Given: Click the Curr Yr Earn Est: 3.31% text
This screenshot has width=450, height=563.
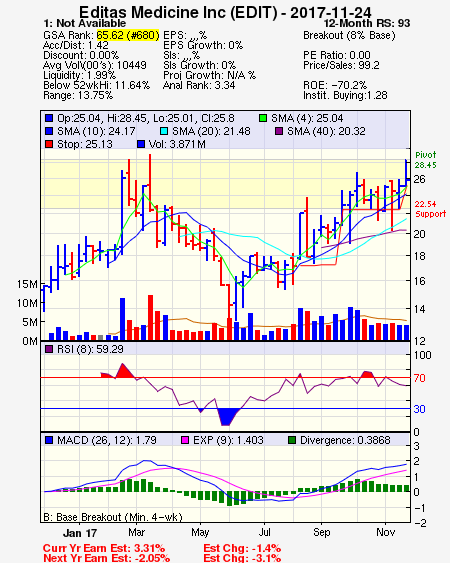Looking at the screenshot, I should coord(104,548).
